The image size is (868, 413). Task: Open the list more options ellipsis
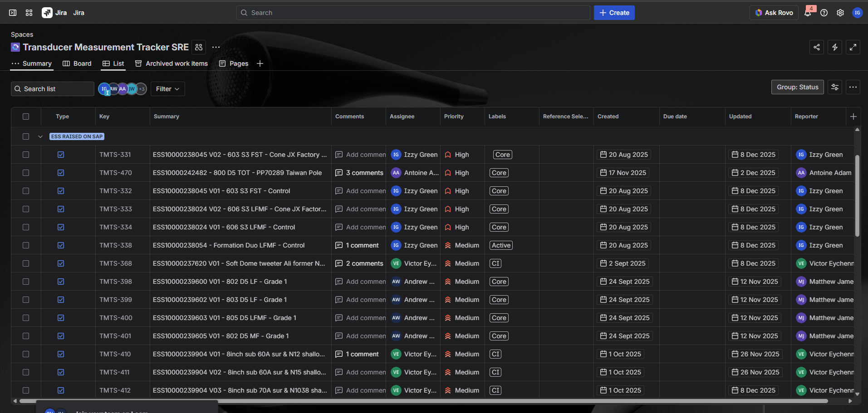point(853,87)
